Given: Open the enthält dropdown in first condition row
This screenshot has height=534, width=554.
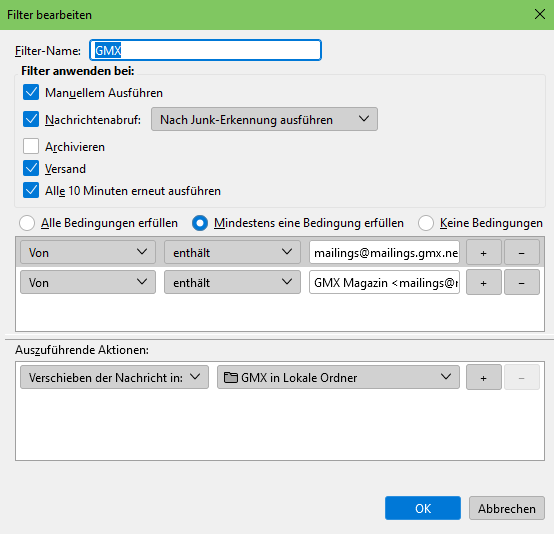Looking at the screenshot, I should (x=232, y=252).
